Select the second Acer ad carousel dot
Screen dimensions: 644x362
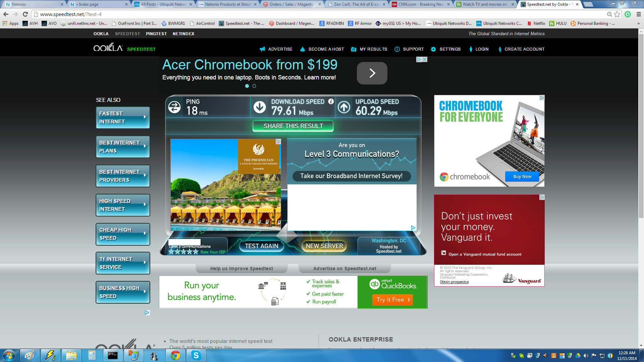point(254,86)
